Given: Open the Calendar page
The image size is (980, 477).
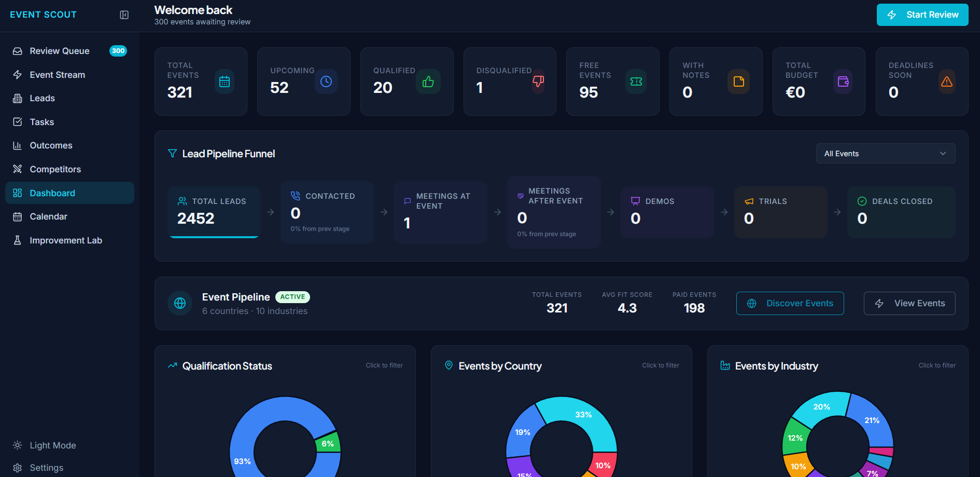Looking at the screenshot, I should 69,216.
